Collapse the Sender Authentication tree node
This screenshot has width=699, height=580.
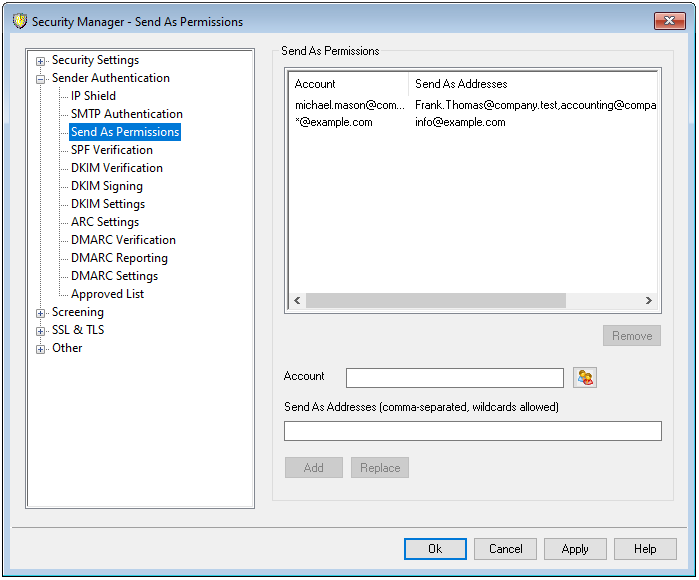pyautogui.click(x=41, y=79)
